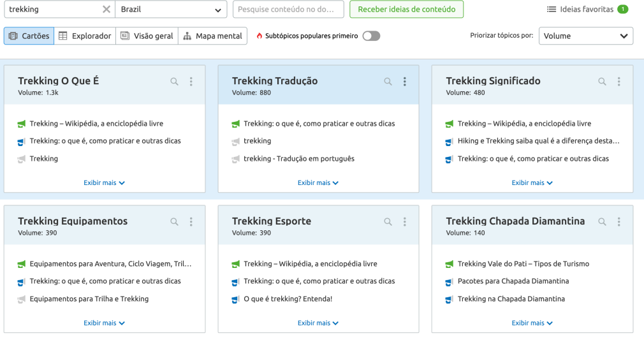644x340 pixels.
Task: Click gray megaphone beside 'Equipamentos para Trilha e Trekking'
Action: [21, 299]
